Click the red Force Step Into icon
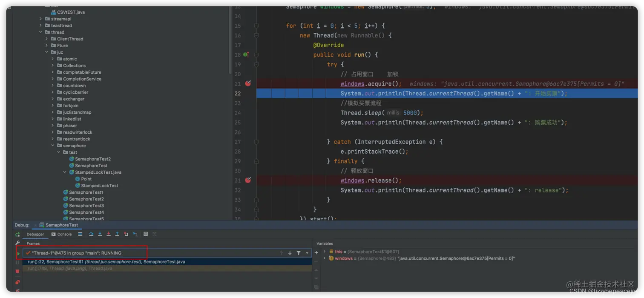 pos(109,234)
